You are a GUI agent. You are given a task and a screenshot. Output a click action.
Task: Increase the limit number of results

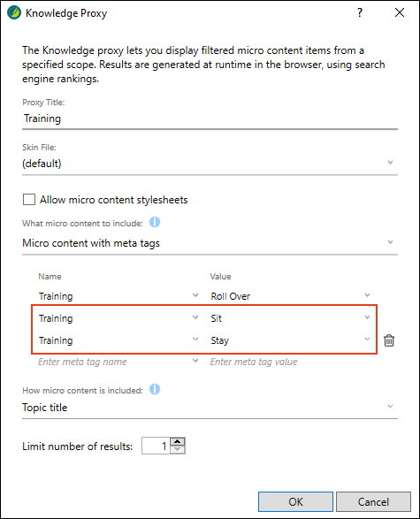(178, 441)
